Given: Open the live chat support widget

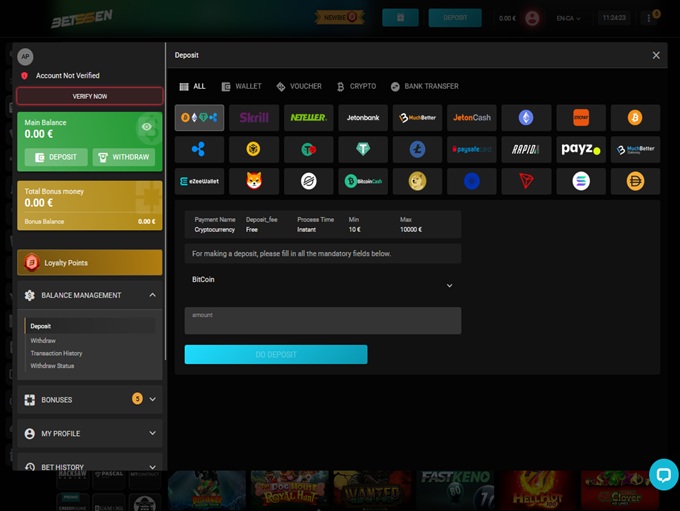Looking at the screenshot, I should 663,474.
